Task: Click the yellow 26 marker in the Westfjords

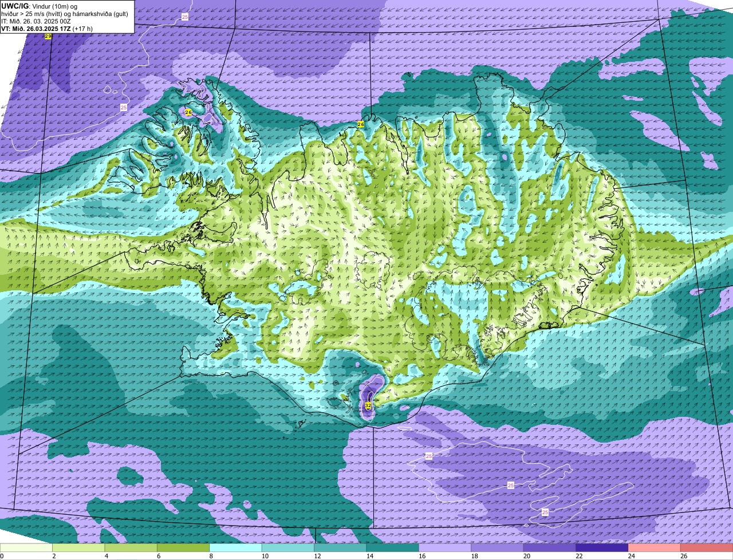Action: 188,112
